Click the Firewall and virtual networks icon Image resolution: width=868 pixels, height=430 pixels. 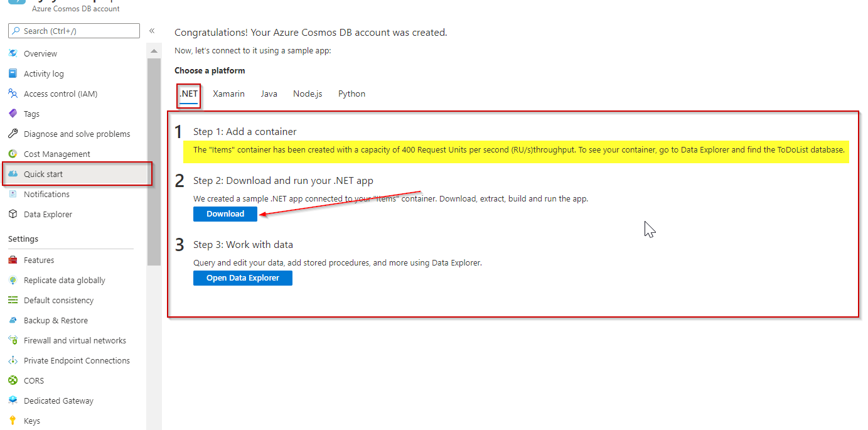coord(13,341)
